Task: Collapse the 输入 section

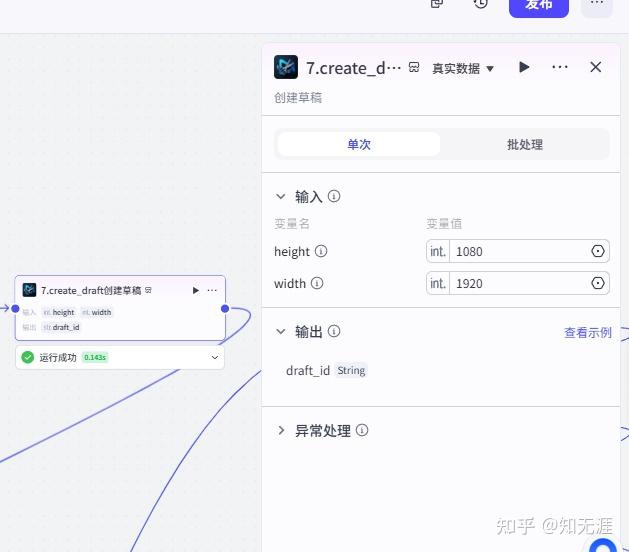Action: [x=280, y=197]
